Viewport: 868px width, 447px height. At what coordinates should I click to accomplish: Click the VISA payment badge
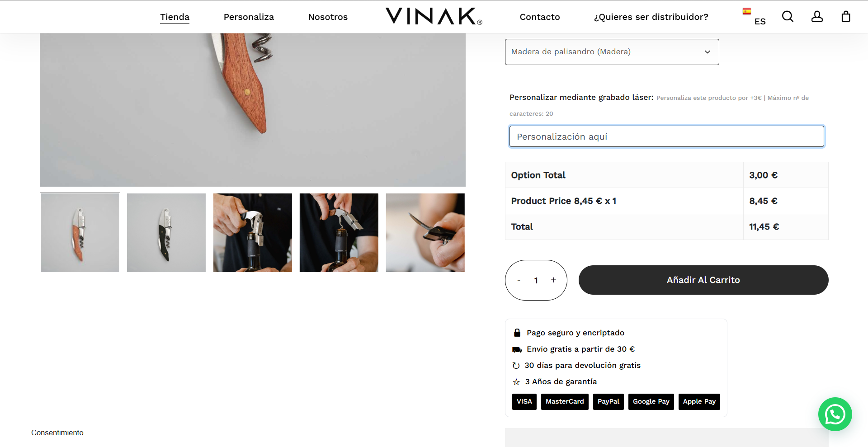pyautogui.click(x=524, y=401)
